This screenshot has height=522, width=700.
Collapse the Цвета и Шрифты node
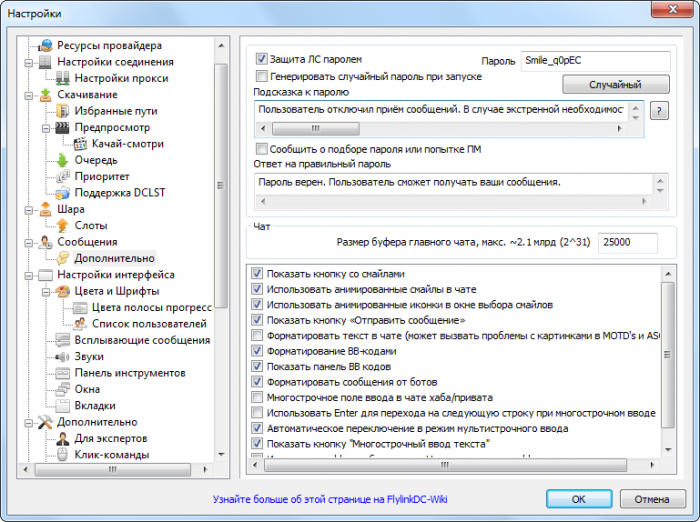[x=44, y=291]
